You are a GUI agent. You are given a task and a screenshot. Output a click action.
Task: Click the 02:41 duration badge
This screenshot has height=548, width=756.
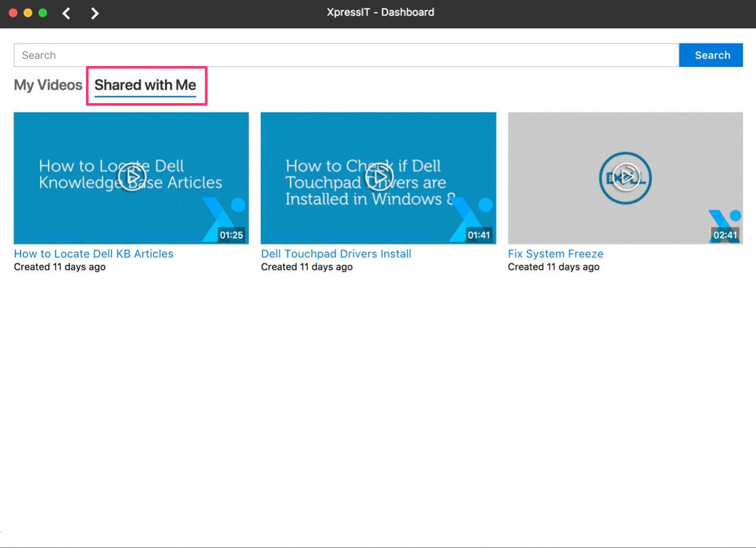tap(725, 235)
